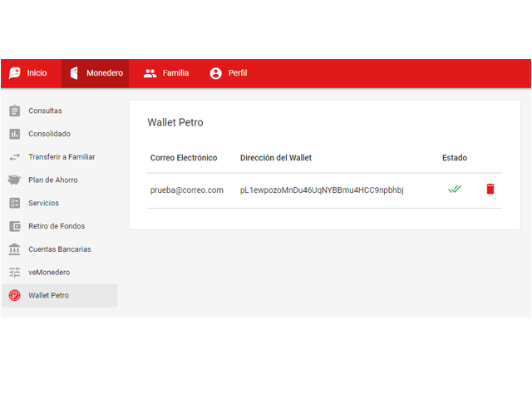The width and height of the screenshot is (532, 399).
Task: Click the Wallet Petro panel heading
Action: pyautogui.click(x=175, y=122)
